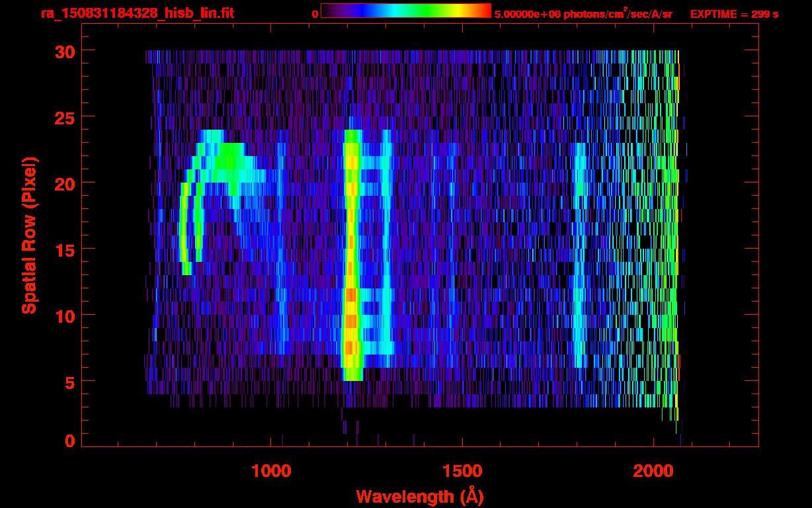
Task: Click the 5.00000e+06 photons/cm²/sec/A/sr label
Action: point(583,13)
